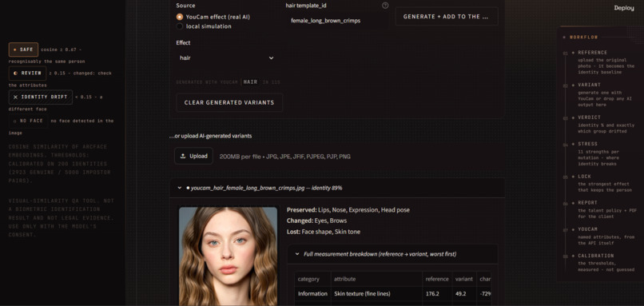Open the Effect dropdown showing hair
Image resolution: width=644 pixels, height=306 pixels.
[x=227, y=58]
